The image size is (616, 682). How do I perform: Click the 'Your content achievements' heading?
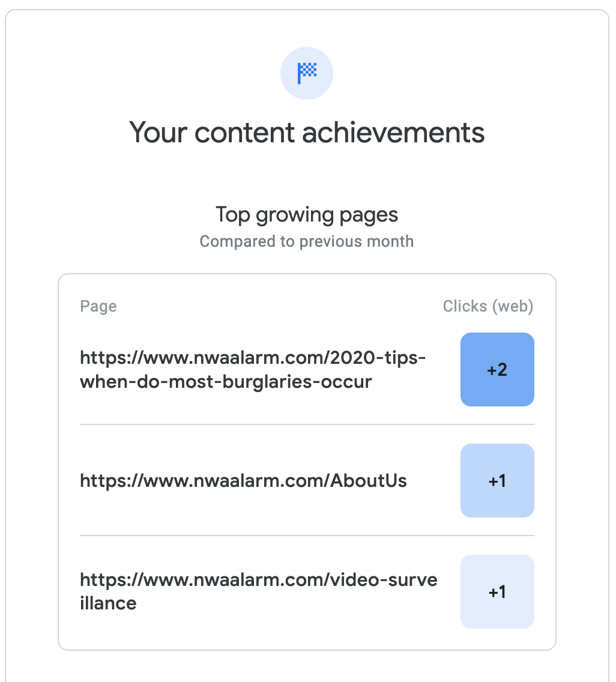(307, 133)
